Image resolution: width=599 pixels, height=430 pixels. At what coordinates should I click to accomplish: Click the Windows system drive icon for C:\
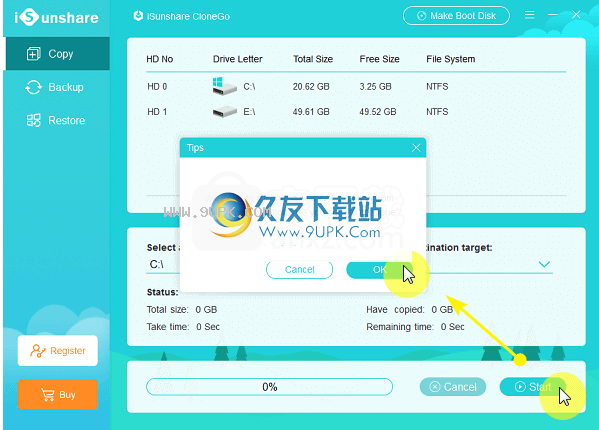(225, 86)
